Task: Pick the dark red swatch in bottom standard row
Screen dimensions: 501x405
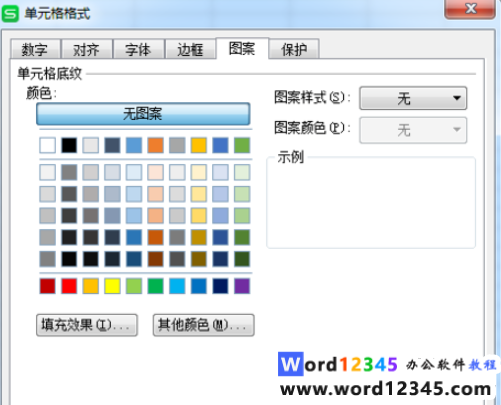Action: tap(47, 286)
